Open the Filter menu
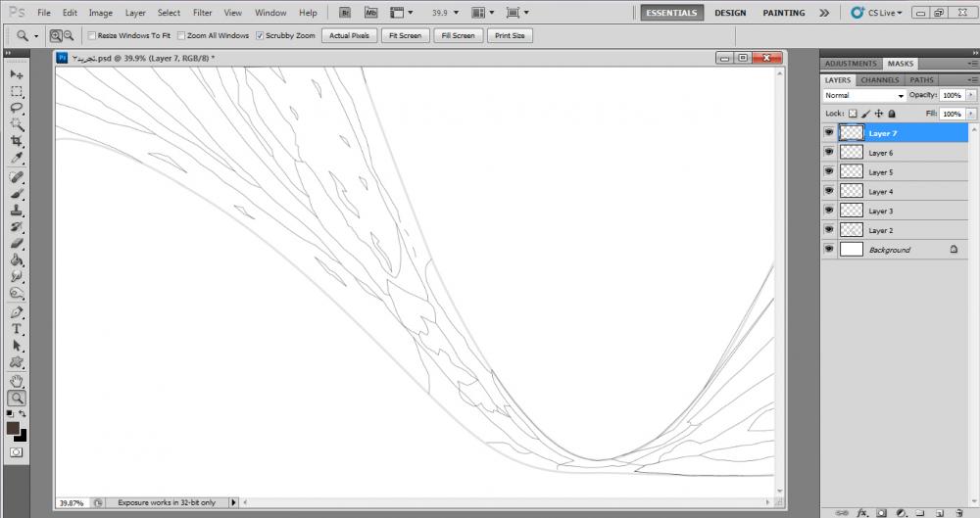980x518 pixels. point(202,13)
